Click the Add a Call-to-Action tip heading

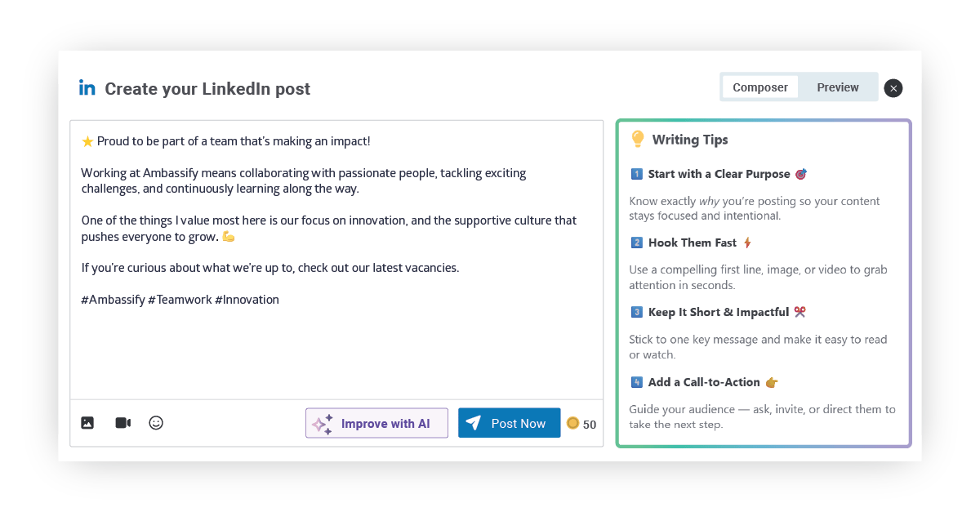pos(705,382)
